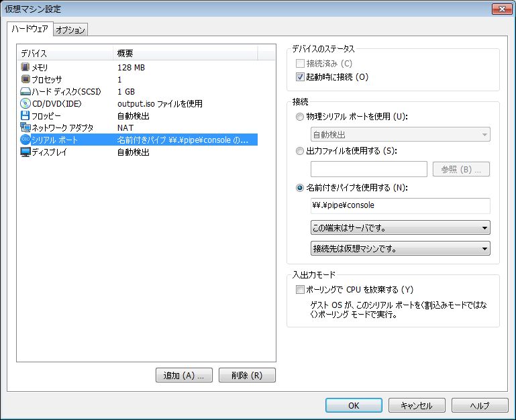Click the 追加 (A) button

click(184, 375)
